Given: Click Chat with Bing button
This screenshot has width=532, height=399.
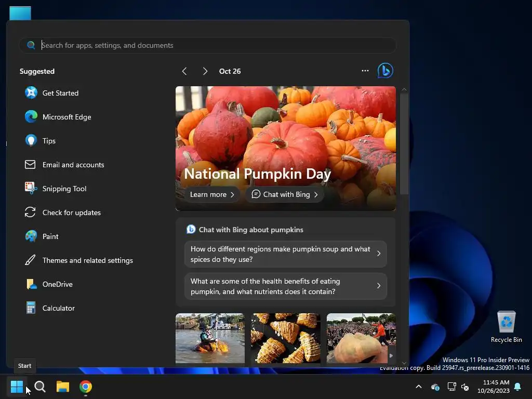Looking at the screenshot, I should (284, 194).
